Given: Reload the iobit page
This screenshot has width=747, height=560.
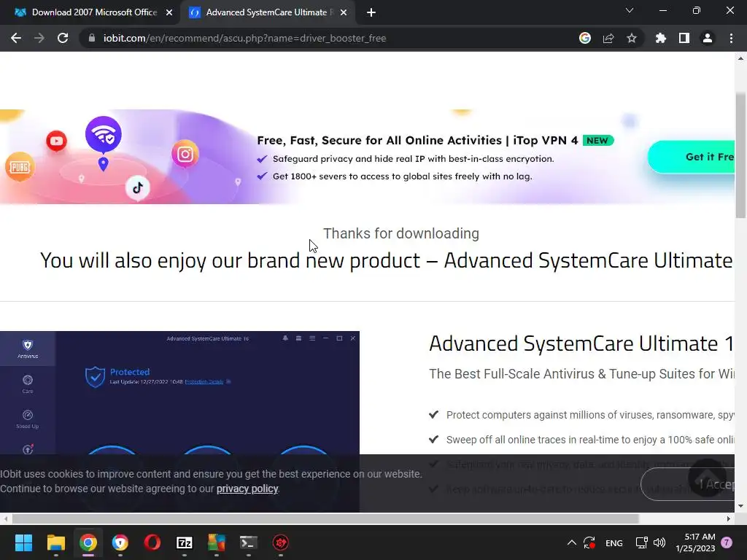Looking at the screenshot, I should pyautogui.click(x=63, y=38).
